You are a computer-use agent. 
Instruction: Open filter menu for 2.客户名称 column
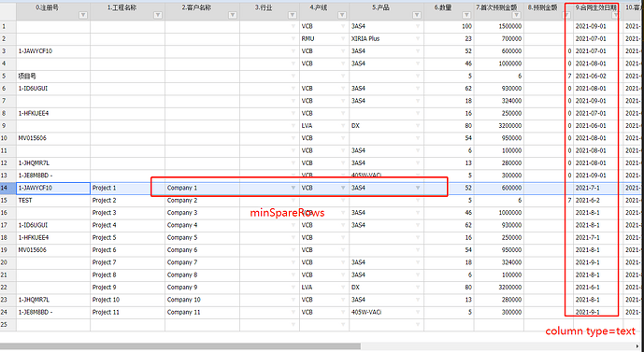233,15
